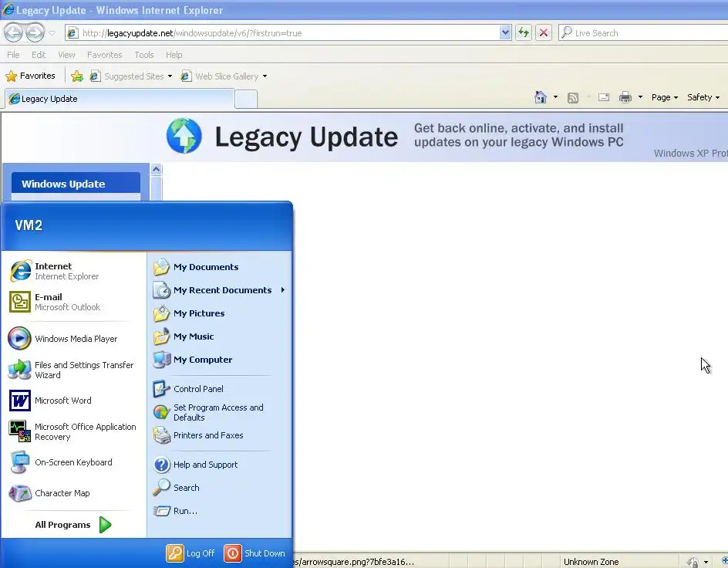Click the Read Mail icon

pos(604,97)
